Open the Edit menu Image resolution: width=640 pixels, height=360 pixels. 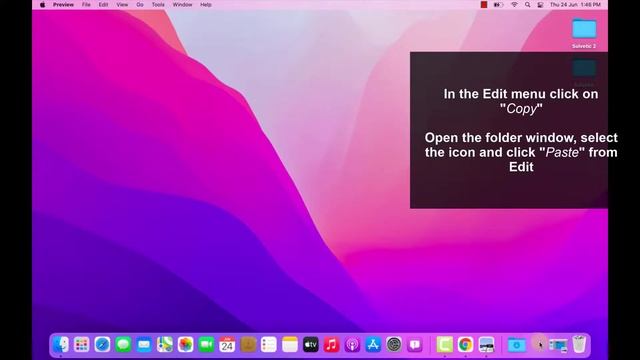103,5
